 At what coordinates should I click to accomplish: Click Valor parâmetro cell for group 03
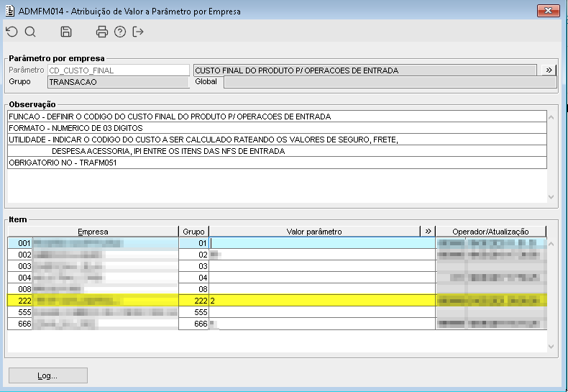tap(322, 266)
